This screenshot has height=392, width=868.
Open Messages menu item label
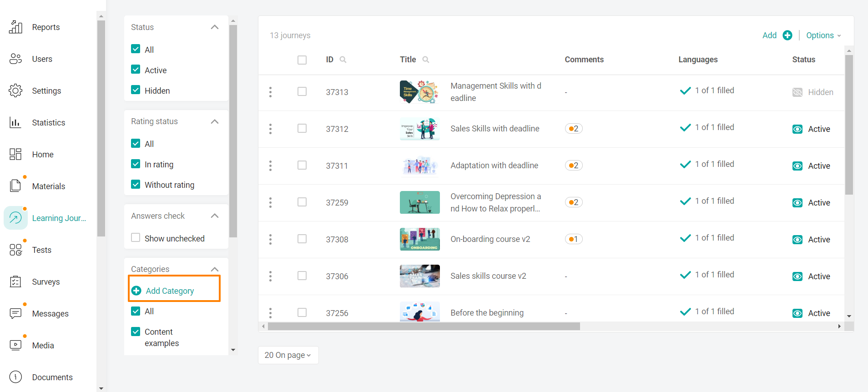[50, 314]
